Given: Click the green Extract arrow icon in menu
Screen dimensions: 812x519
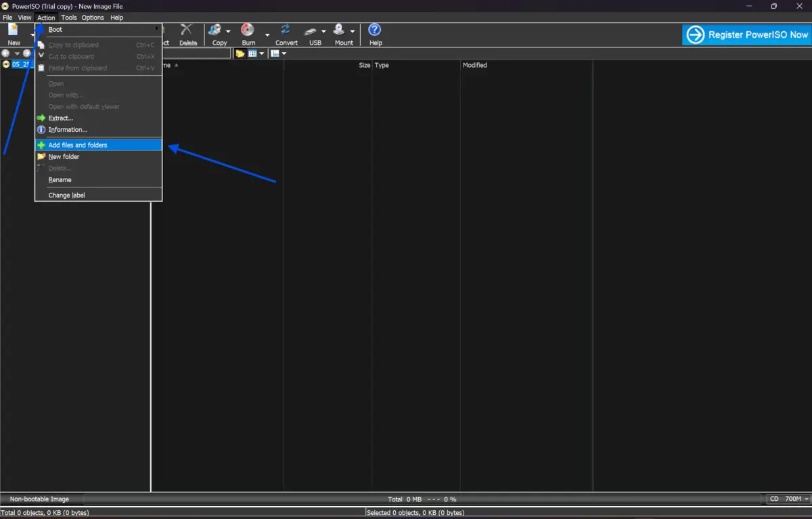Looking at the screenshot, I should (41, 118).
